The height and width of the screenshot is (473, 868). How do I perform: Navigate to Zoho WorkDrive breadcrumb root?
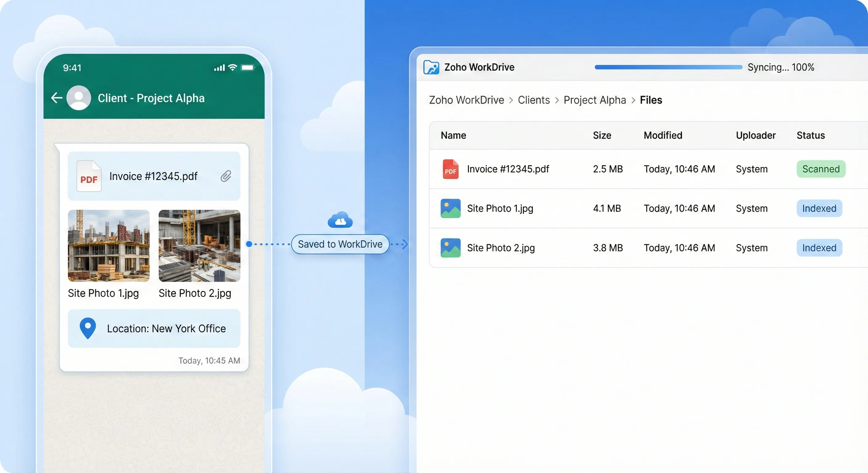(x=466, y=100)
